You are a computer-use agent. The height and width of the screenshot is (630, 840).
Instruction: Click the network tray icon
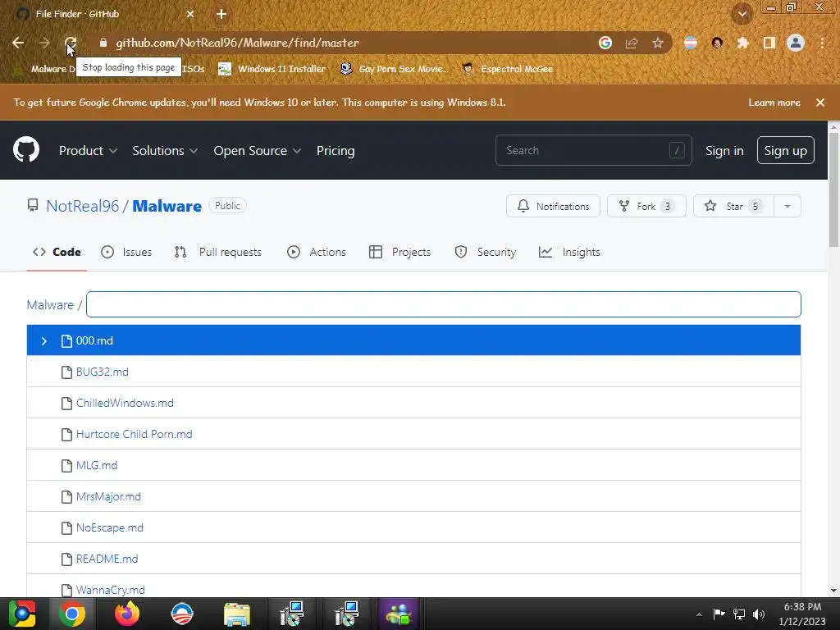click(739, 614)
